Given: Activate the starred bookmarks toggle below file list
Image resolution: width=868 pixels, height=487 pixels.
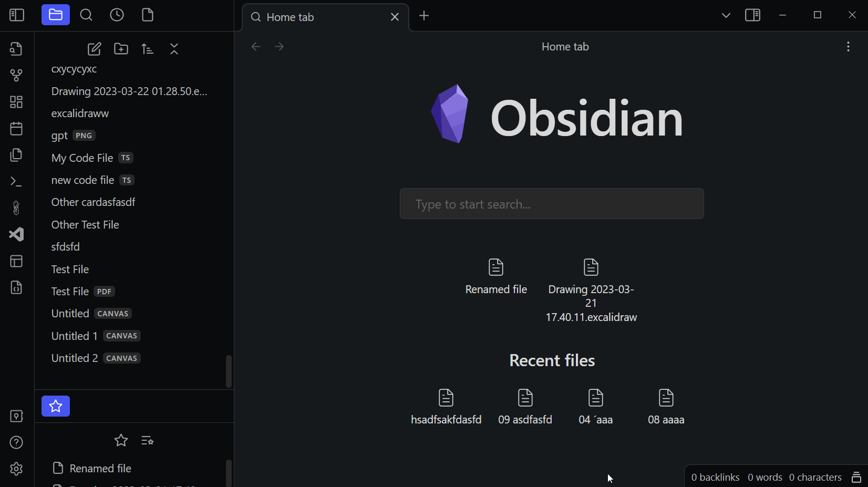Looking at the screenshot, I should 55,406.
